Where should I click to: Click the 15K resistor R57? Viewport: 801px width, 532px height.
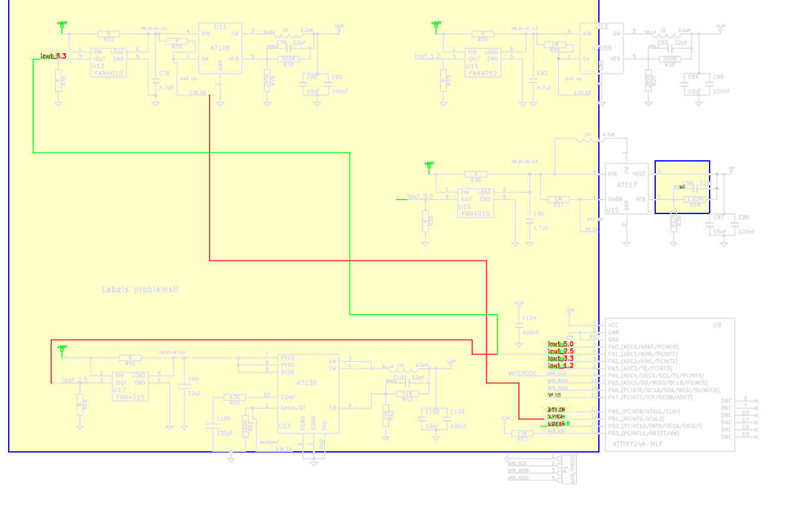coord(522,433)
